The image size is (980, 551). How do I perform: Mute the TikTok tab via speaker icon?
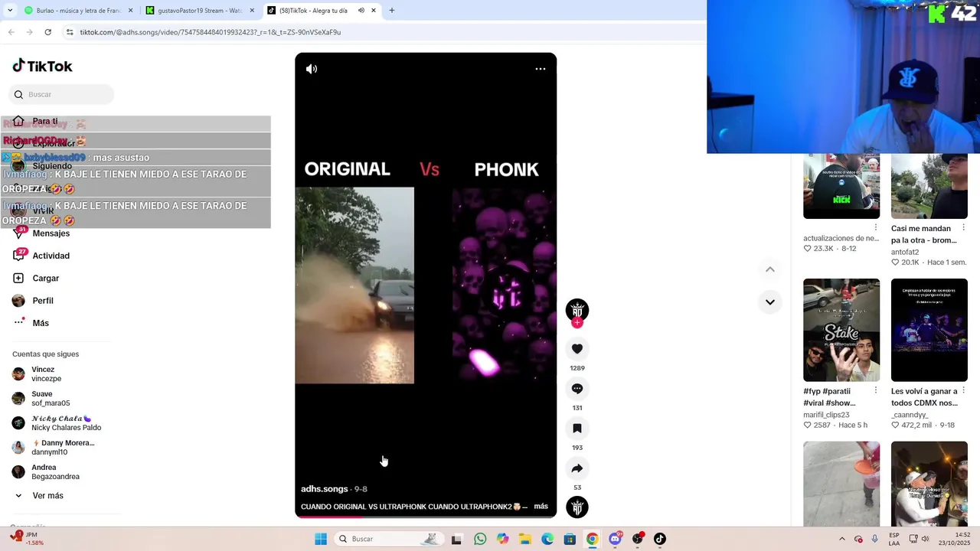[361, 11]
